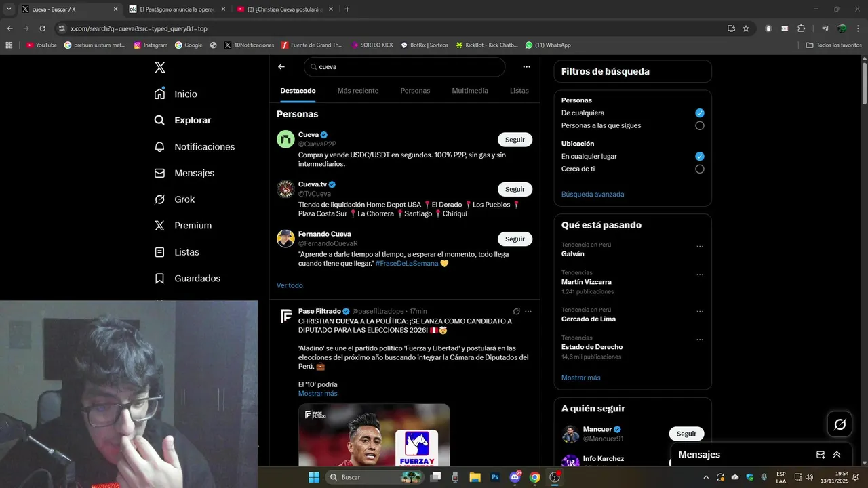Open Notificaciones in the sidebar

click(x=194, y=146)
